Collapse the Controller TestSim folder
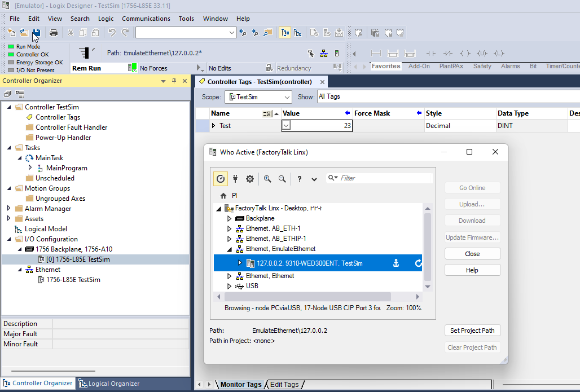580x392 pixels. pos(9,107)
